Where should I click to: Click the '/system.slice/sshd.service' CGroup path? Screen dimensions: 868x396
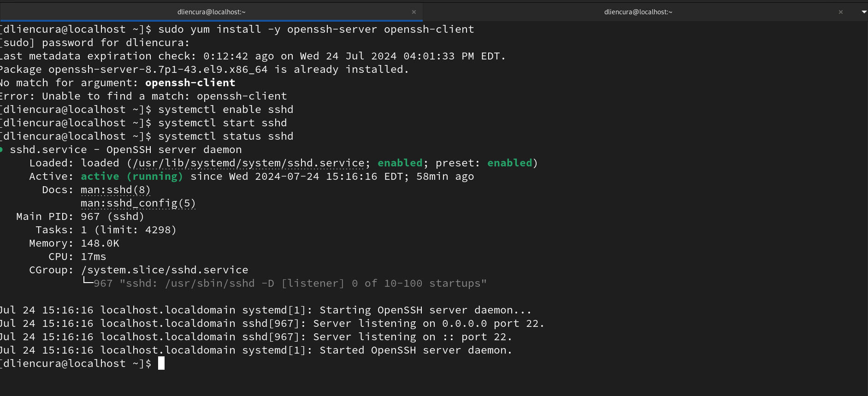point(165,270)
